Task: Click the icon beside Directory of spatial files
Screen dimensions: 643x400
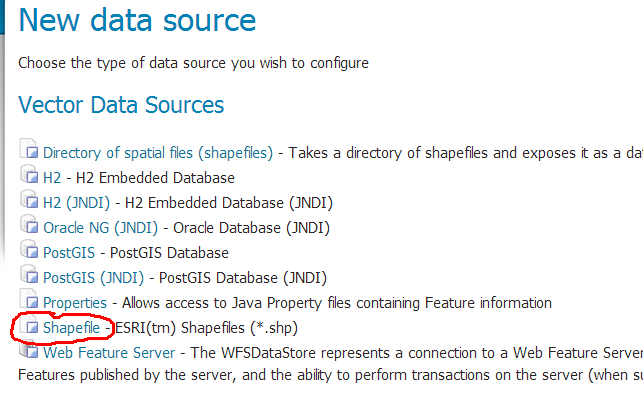Action: pyautogui.click(x=29, y=149)
